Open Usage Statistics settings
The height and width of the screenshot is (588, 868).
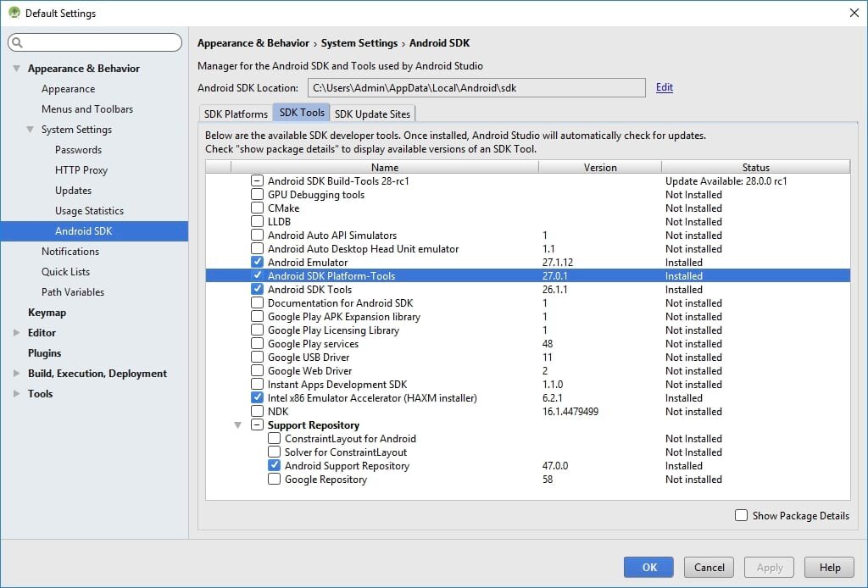pos(89,211)
